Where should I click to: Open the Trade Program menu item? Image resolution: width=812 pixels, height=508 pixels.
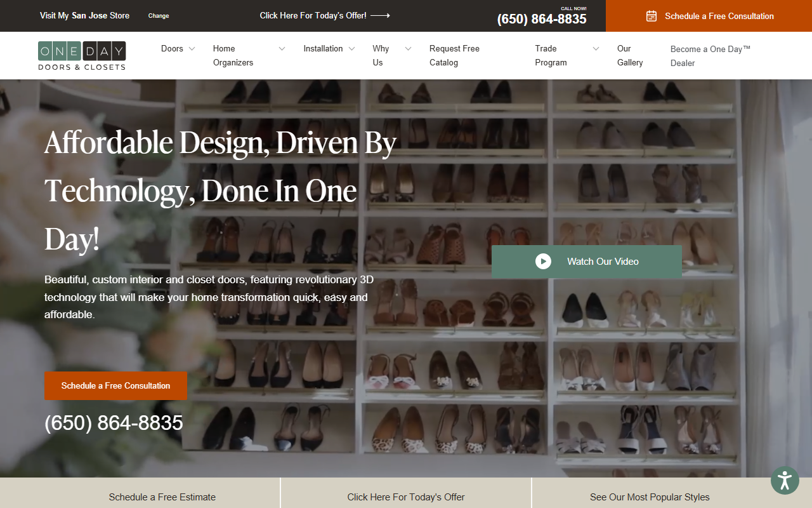tap(551, 55)
